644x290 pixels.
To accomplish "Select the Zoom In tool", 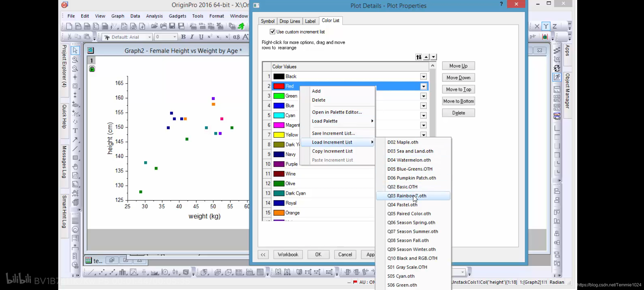I will click(x=75, y=59).
